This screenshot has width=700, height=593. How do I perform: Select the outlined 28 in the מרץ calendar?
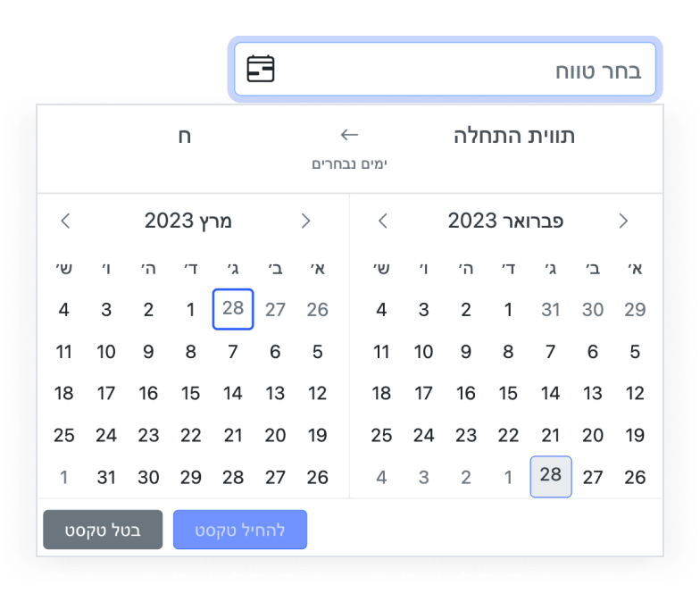pyautogui.click(x=233, y=309)
